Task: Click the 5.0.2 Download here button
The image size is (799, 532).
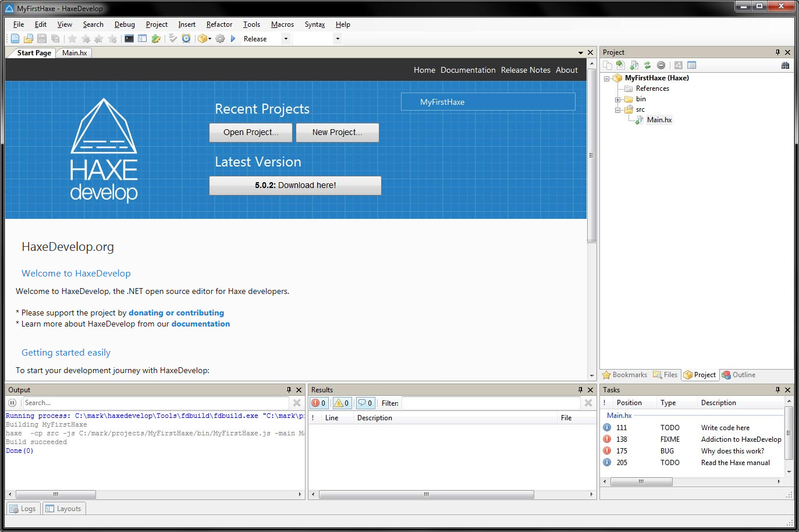Action: [295, 185]
